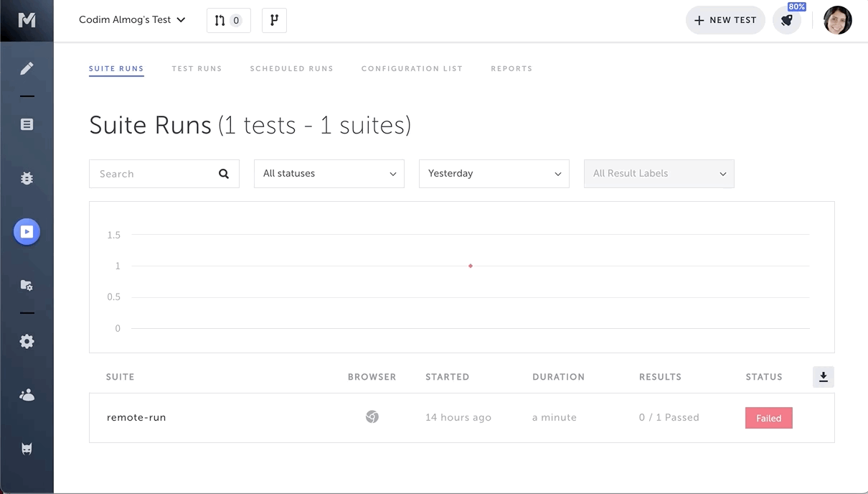Click the Testim logo icon
This screenshot has height=494, width=868.
click(27, 20)
